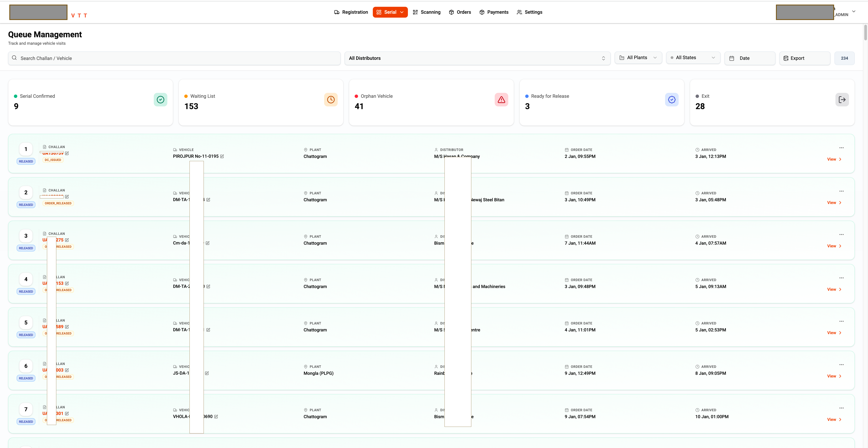Open the All States filter

pos(693,58)
